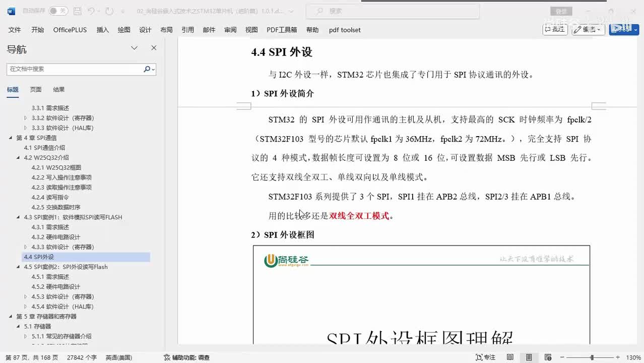
Task: Switch to Read Mode view icon
Action: coord(510,357)
